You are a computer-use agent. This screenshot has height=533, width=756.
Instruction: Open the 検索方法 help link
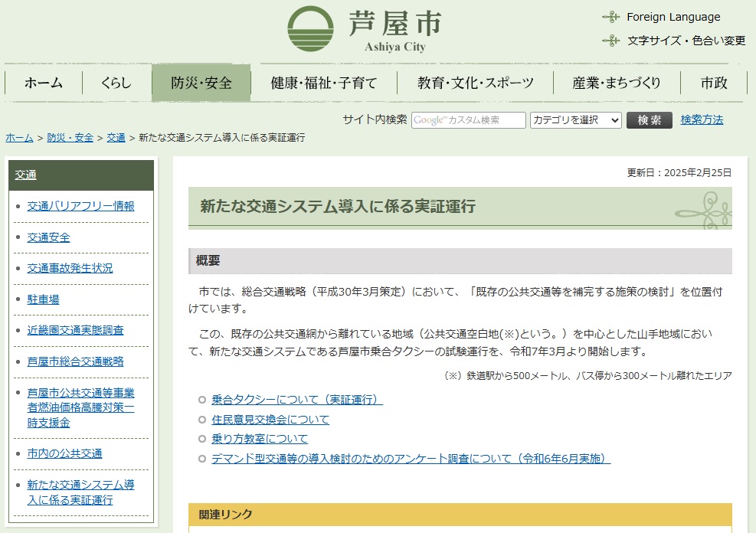[x=702, y=119]
